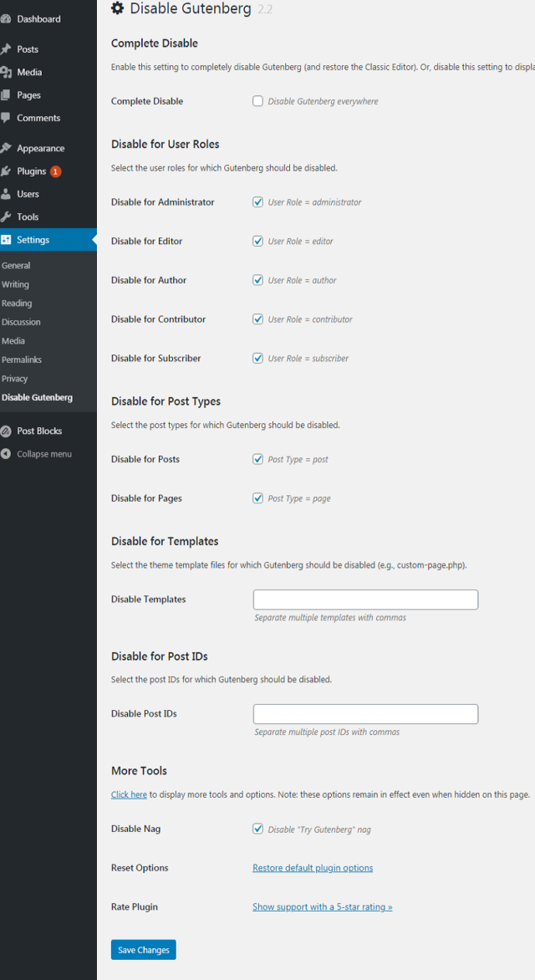Open the Dashboard menu item
This screenshot has width=535, height=980.
point(48,18)
